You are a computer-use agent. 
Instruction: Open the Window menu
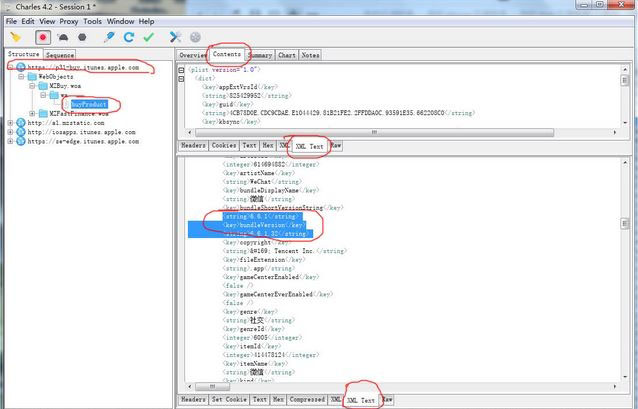pos(120,21)
